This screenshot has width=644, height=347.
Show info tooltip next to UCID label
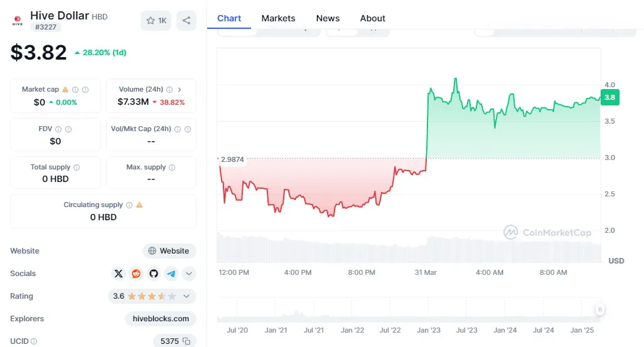point(34,341)
